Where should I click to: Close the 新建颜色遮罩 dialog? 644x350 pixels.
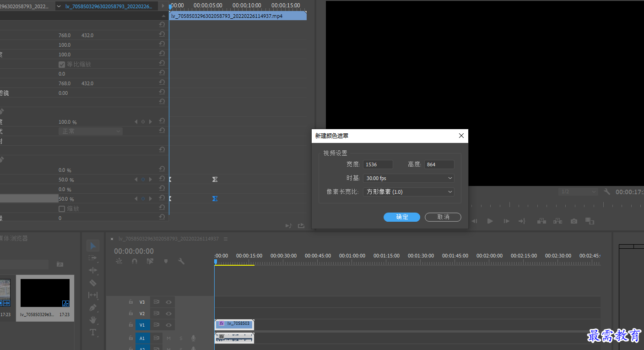(461, 136)
